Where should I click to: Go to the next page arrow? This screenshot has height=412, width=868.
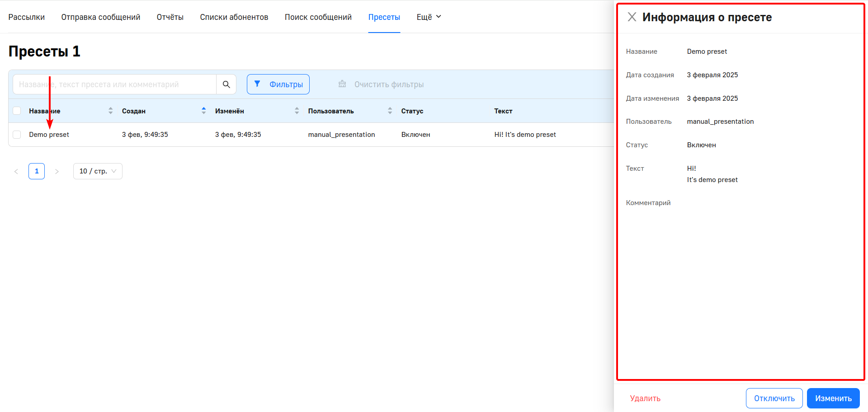(57, 172)
